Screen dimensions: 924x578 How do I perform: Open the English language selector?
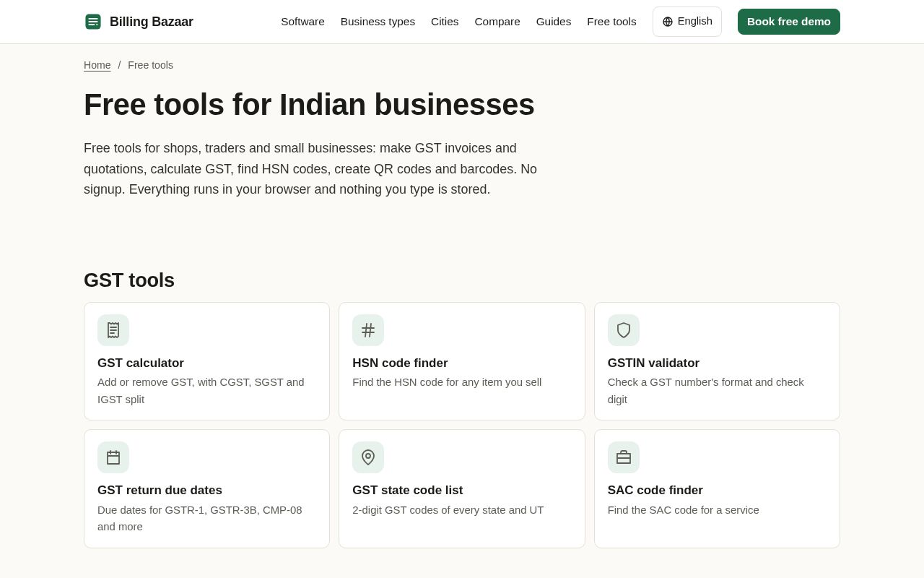687,22
